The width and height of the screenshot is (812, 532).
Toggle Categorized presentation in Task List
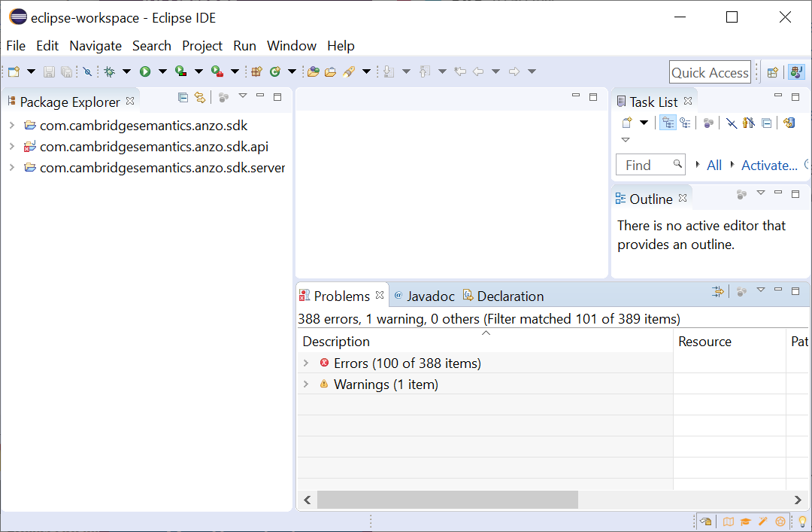point(668,123)
